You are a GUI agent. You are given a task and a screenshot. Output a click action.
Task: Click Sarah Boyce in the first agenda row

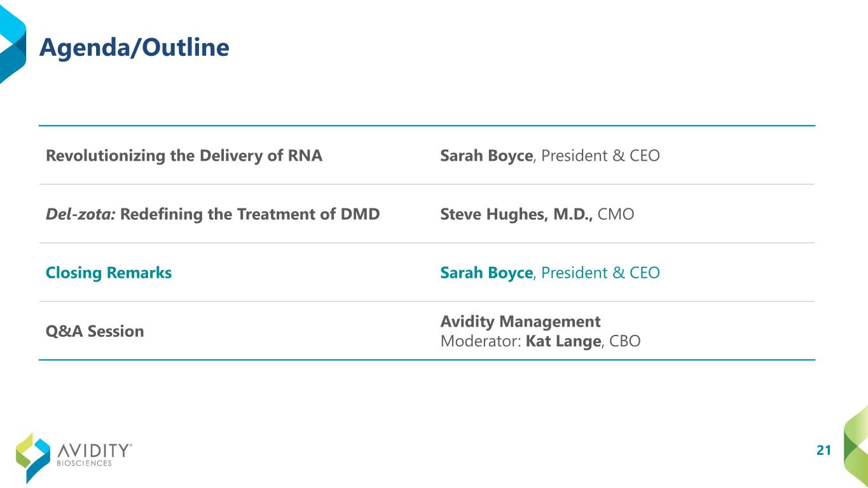[486, 156]
